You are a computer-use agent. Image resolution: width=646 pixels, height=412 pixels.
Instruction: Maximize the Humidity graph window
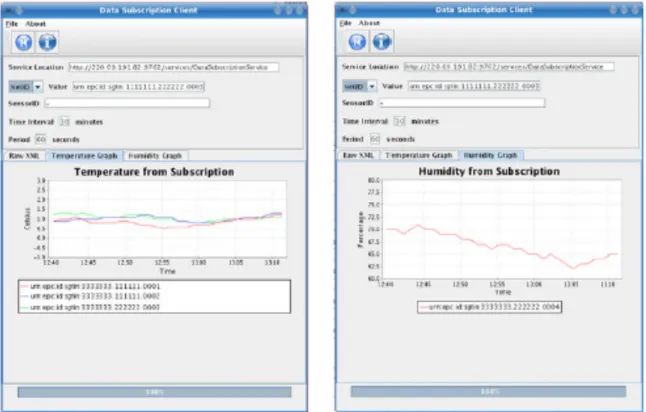pos(624,9)
